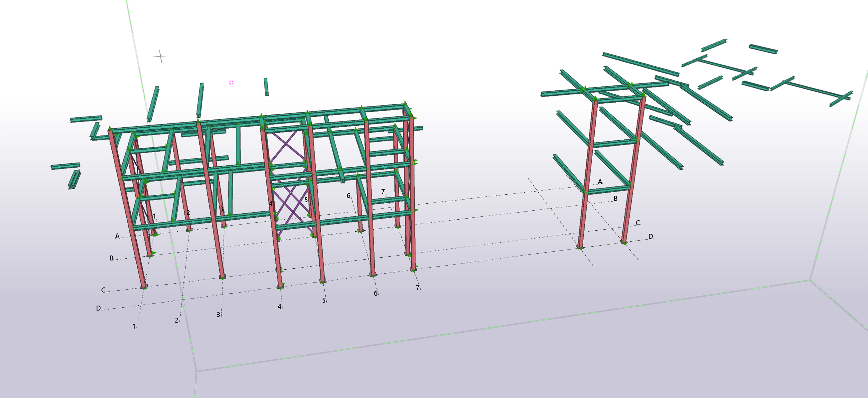Click grid label C of the right-hand grid
This screenshot has height=398, width=868.
[x=638, y=223]
